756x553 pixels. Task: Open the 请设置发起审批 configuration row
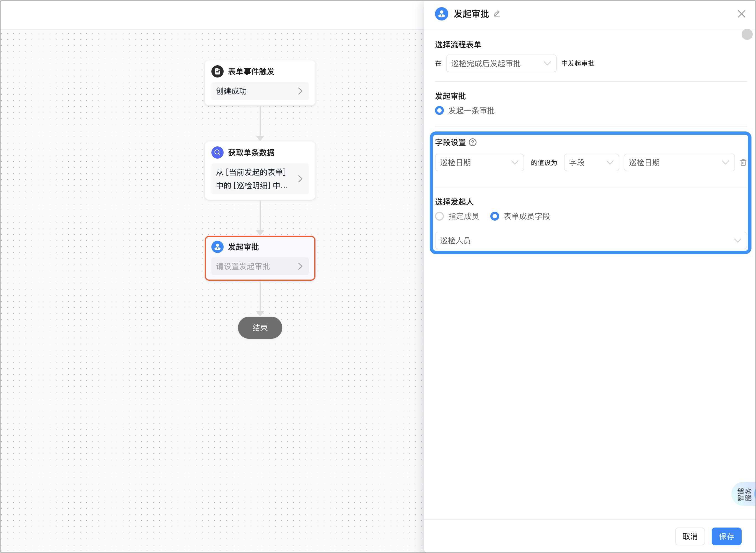[260, 267]
